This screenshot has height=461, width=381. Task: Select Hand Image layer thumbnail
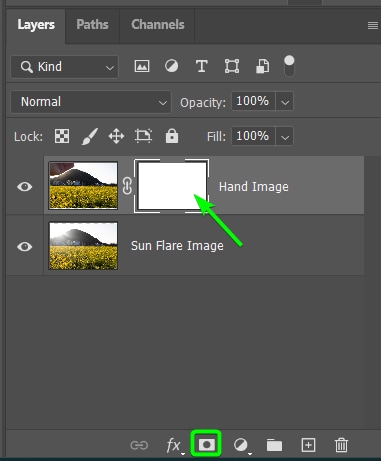[x=83, y=186]
